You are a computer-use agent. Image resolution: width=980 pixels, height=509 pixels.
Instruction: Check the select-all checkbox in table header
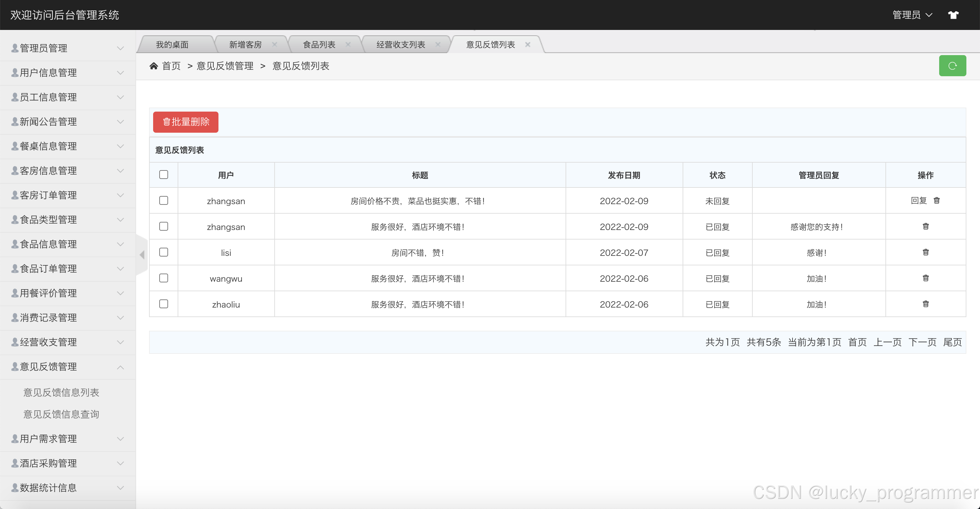[x=164, y=175]
